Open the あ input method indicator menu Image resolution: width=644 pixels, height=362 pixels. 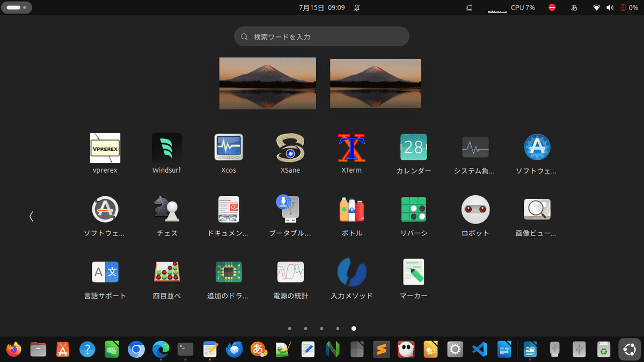574,8
